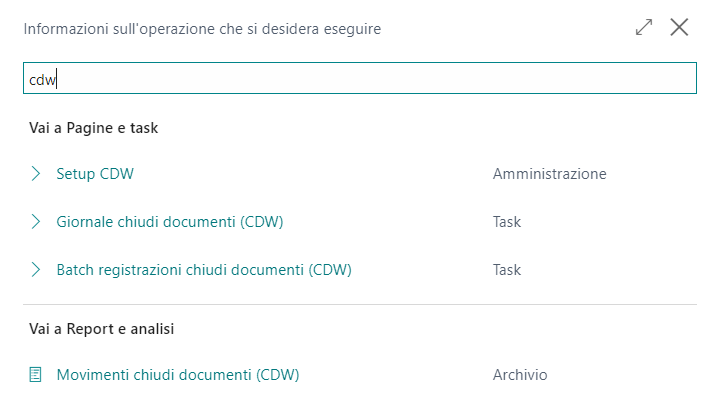Click the Archivio category label
This screenshot has height=402, width=706.
click(x=520, y=375)
